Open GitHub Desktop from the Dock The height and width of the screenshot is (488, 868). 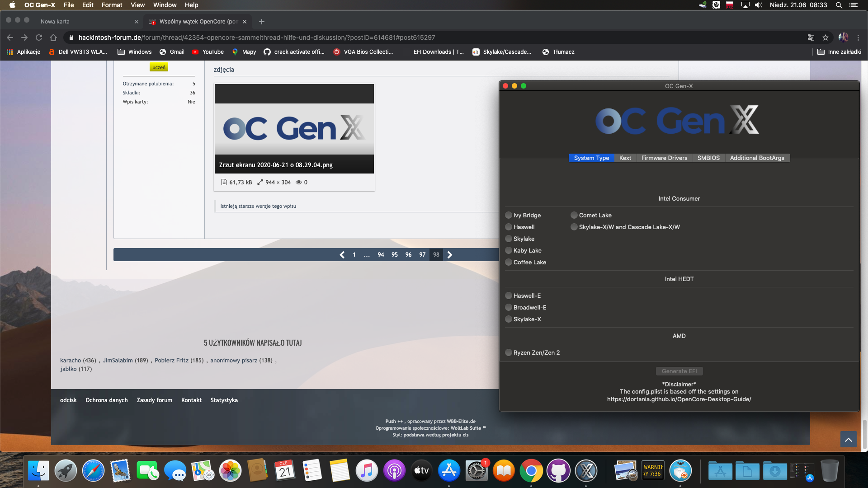pos(559,471)
